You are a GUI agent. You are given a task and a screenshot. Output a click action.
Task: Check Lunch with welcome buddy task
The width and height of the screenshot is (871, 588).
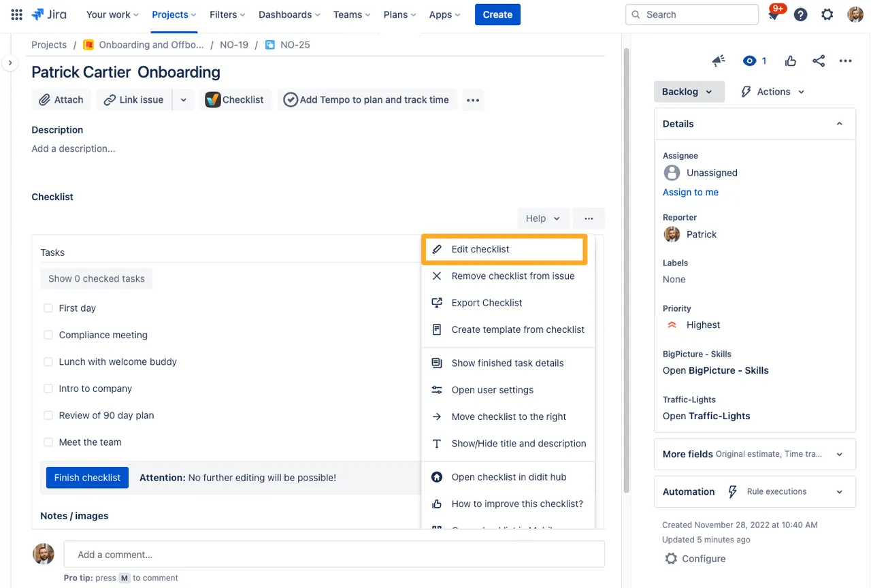click(48, 361)
